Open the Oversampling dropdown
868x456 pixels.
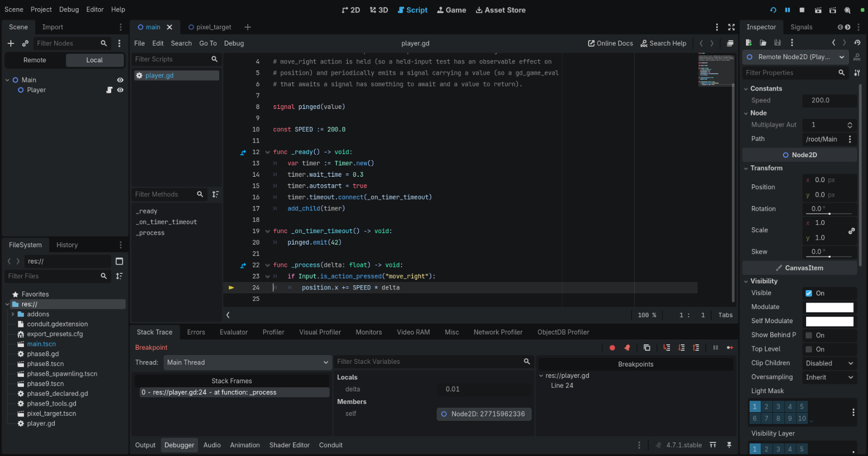[829, 377]
